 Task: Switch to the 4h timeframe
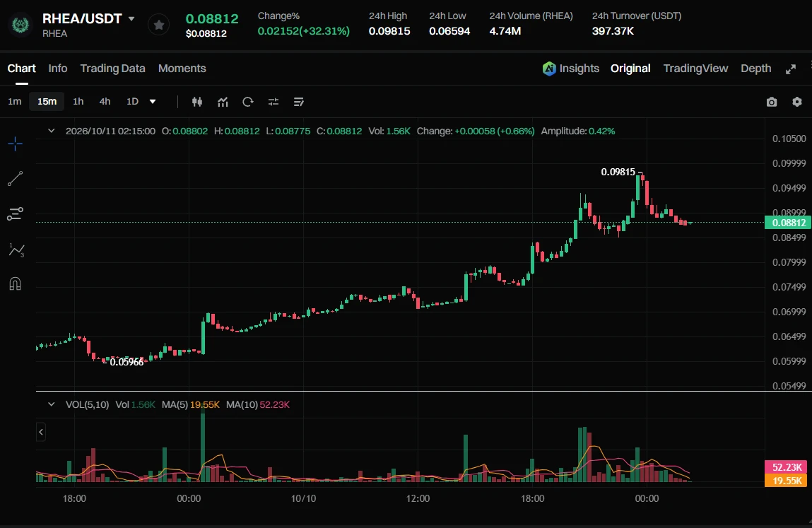click(105, 102)
